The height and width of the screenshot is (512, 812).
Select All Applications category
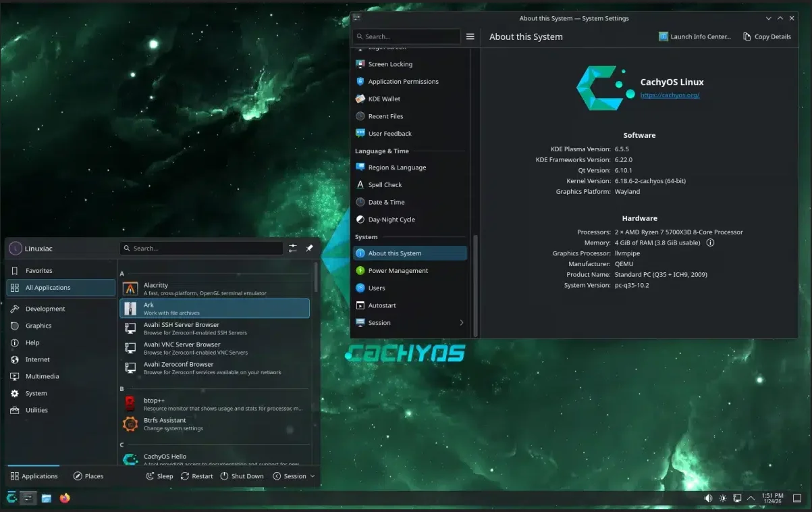61,287
